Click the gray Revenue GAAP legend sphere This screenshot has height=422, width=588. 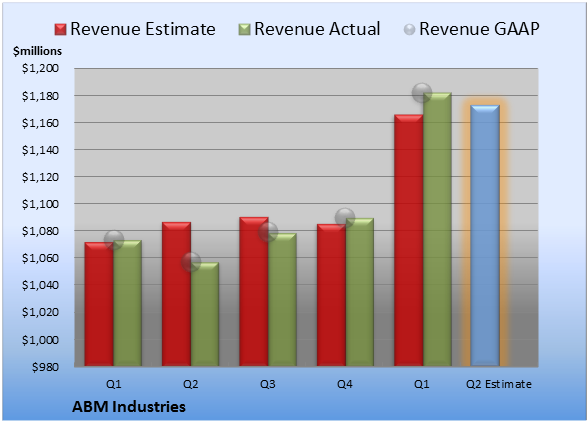coord(410,30)
